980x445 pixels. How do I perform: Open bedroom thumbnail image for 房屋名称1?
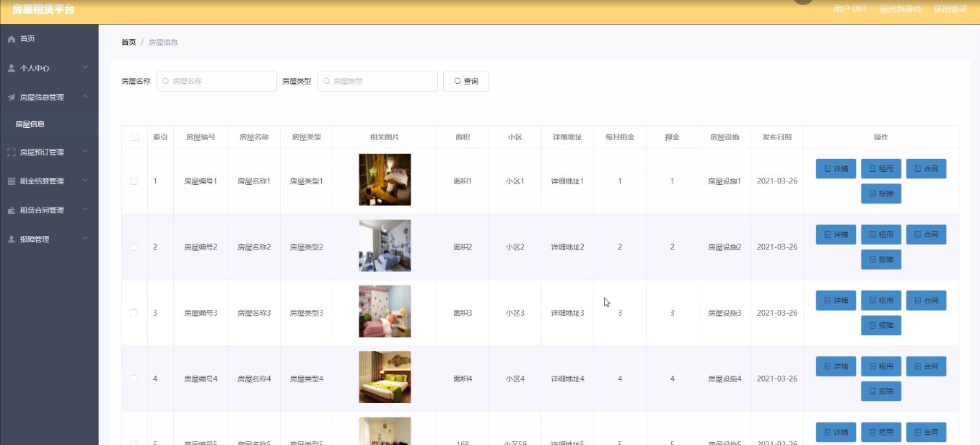[x=385, y=180]
